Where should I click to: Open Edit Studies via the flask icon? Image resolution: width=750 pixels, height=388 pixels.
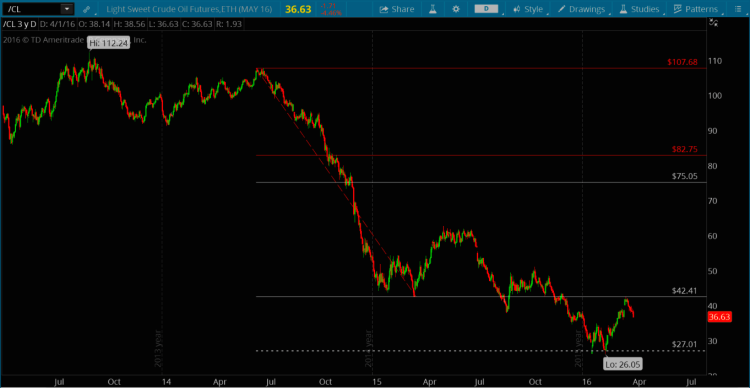[432, 9]
